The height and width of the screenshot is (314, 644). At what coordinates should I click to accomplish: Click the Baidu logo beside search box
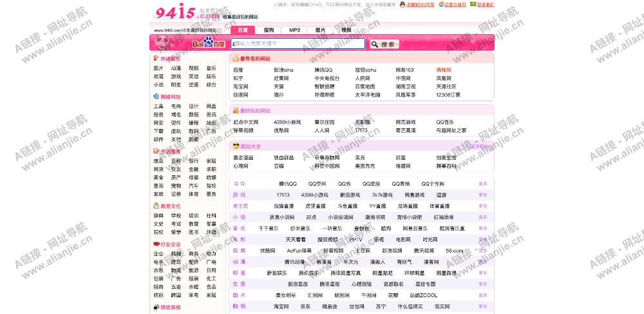coord(209,43)
